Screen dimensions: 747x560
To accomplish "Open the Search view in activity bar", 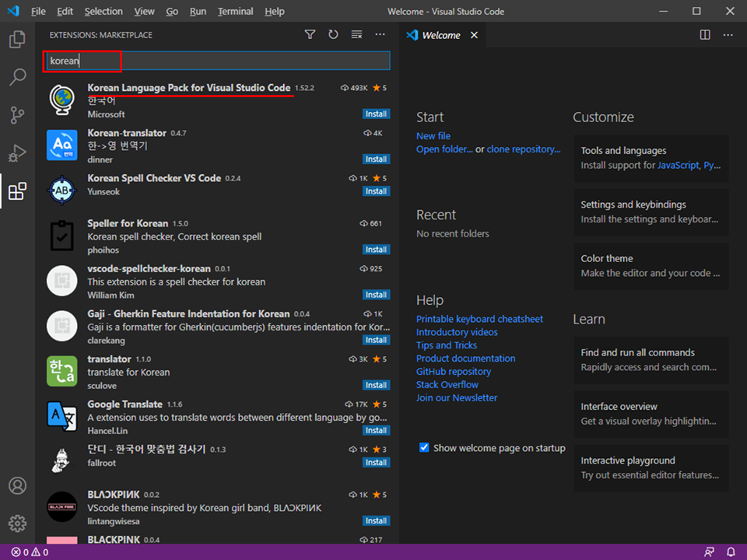I will click(x=17, y=77).
